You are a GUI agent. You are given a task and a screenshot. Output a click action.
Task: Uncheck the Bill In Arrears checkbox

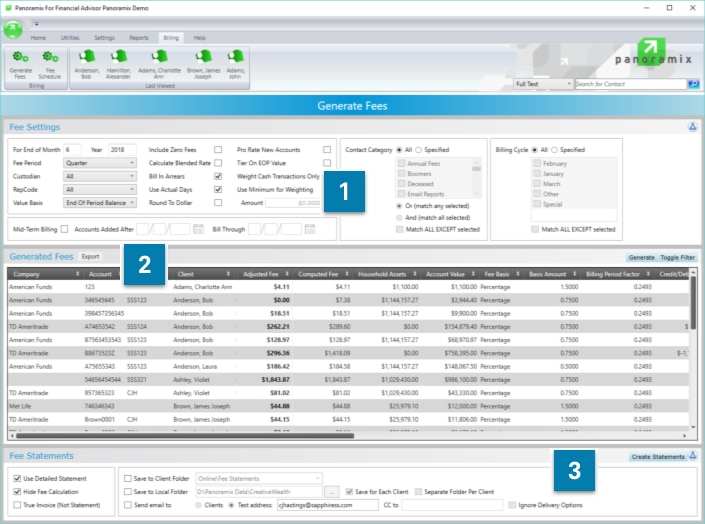click(218, 176)
